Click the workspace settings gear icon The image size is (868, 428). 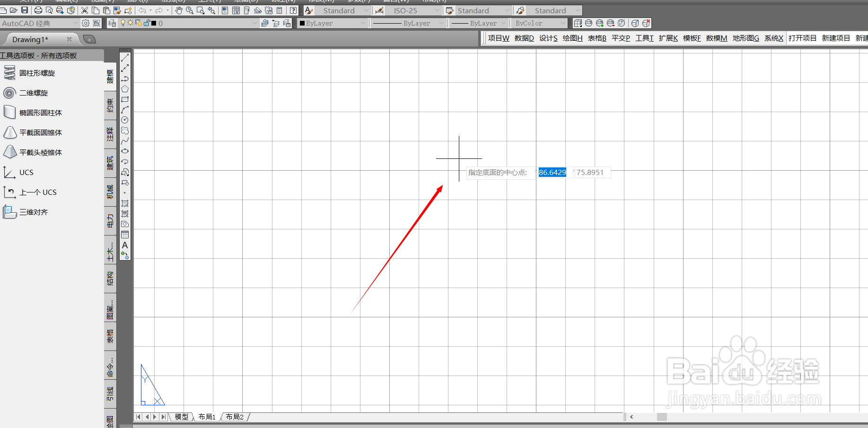coord(86,23)
